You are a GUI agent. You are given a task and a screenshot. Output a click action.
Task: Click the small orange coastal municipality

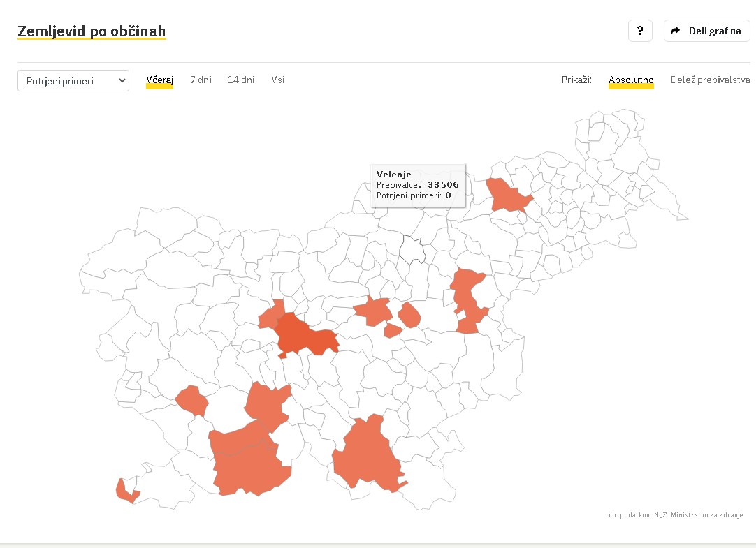click(125, 493)
